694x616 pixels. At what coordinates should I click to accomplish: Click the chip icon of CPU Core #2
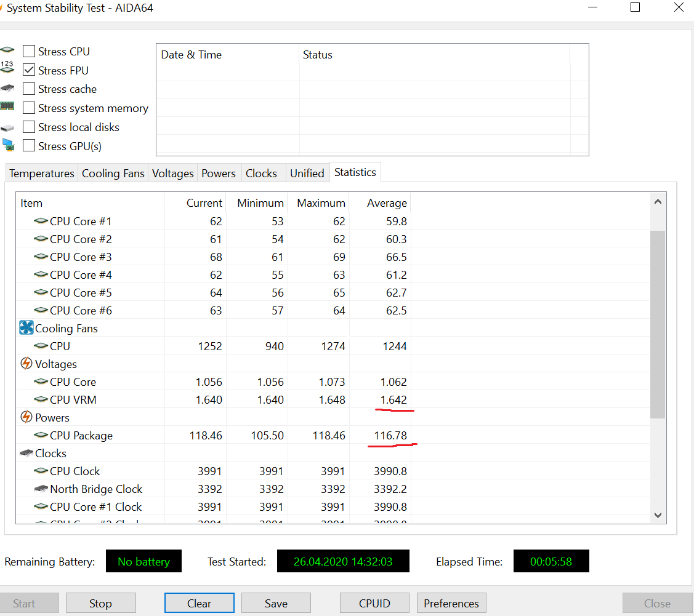pyautogui.click(x=41, y=239)
